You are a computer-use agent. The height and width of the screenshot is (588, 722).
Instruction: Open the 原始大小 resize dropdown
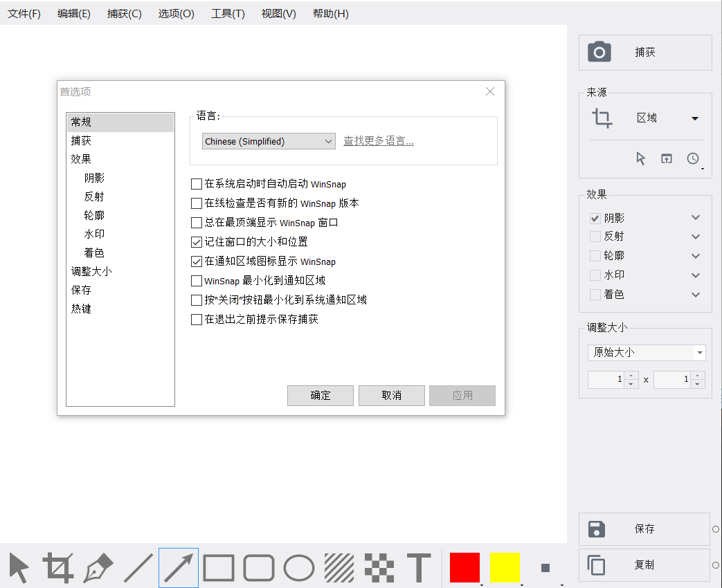pyautogui.click(x=647, y=353)
